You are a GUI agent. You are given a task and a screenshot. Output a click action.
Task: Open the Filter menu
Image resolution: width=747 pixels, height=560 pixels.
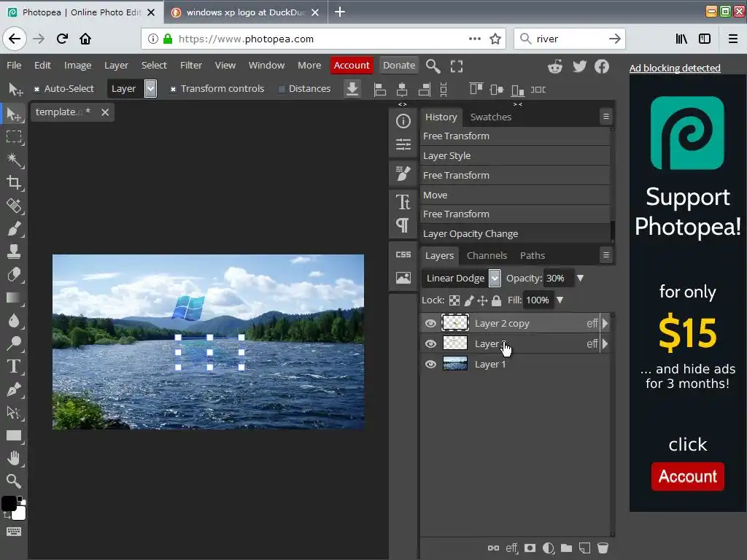[191, 65]
